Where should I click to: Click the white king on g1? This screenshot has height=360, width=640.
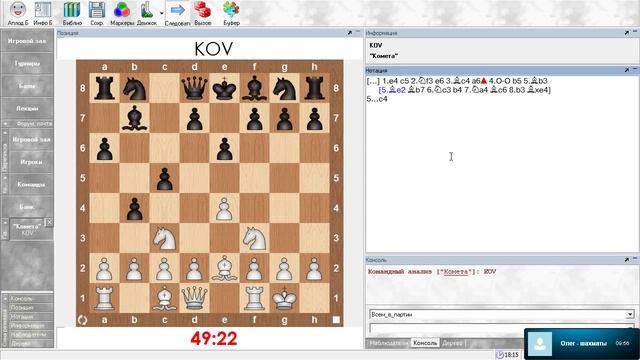pyautogui.click(x=284, y=298)
